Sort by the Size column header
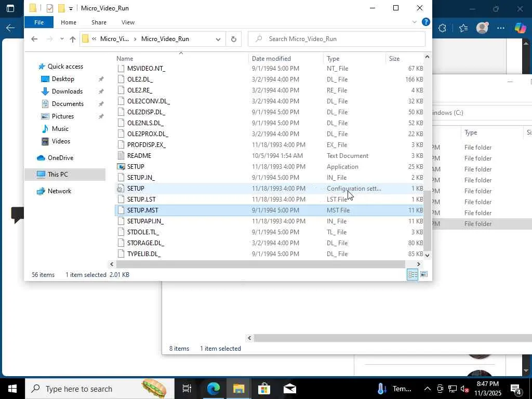Viewport: 532px width, 399px height. click(x=394, y=59)
